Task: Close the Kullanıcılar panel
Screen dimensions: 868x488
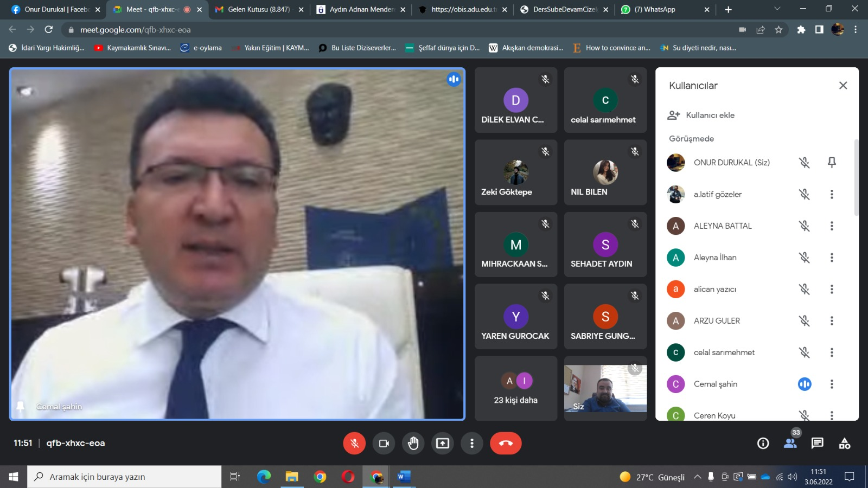Action: pos(843,85)
